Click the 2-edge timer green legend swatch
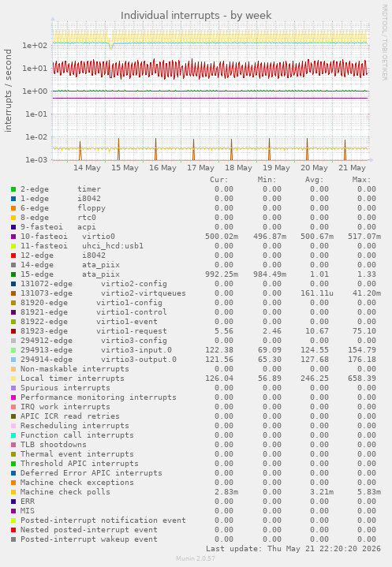392x567 pixels. (x=13, y=189)
